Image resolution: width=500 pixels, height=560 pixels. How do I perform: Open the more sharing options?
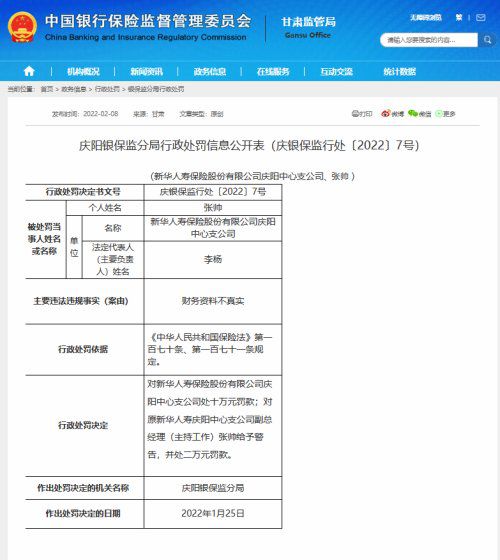pos(445,114)
